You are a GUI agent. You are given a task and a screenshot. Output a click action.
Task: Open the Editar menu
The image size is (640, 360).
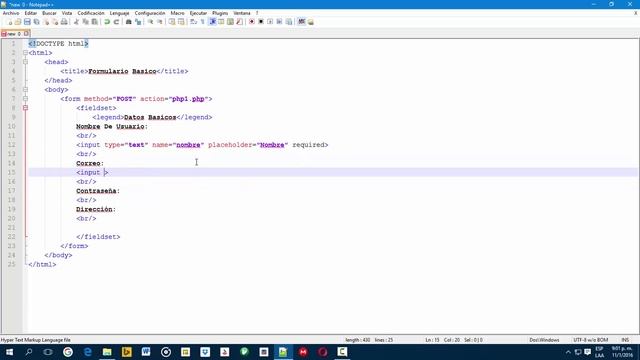[31, 13]
